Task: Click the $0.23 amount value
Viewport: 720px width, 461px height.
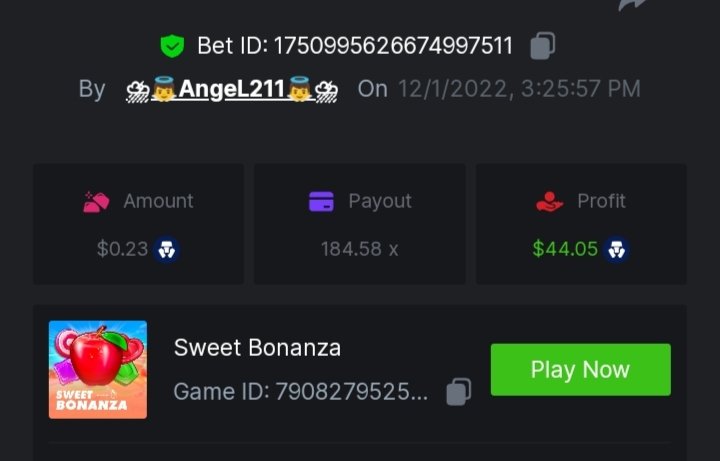Action: tap(122, 249)
